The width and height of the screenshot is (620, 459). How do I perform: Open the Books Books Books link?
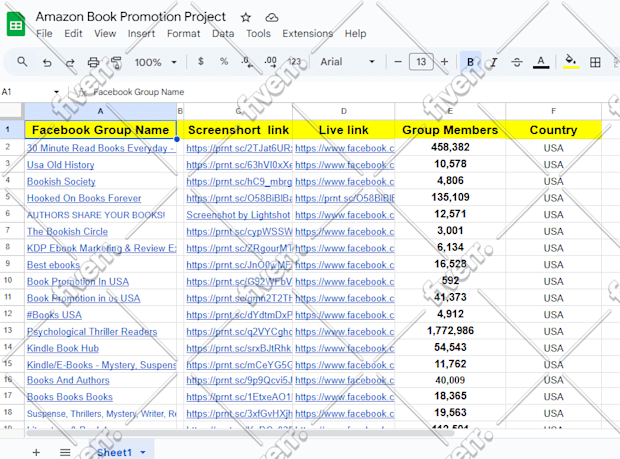(70, 397)
